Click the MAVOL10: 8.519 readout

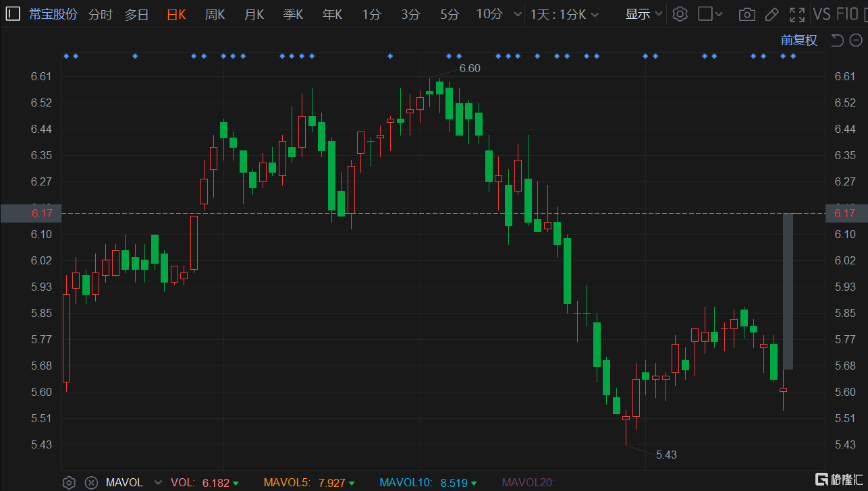430,483
